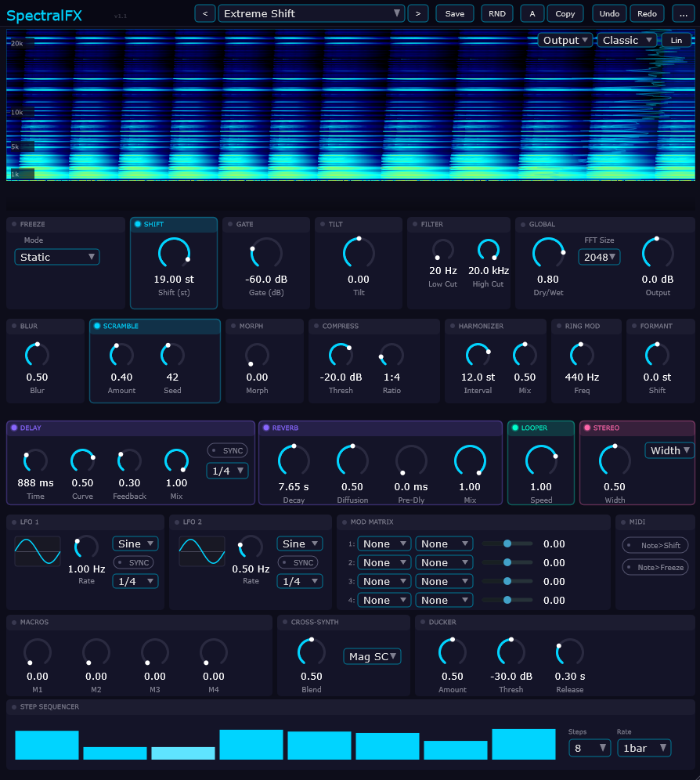Click the Delay Time knob
The image size is (700, 780).
36,460
